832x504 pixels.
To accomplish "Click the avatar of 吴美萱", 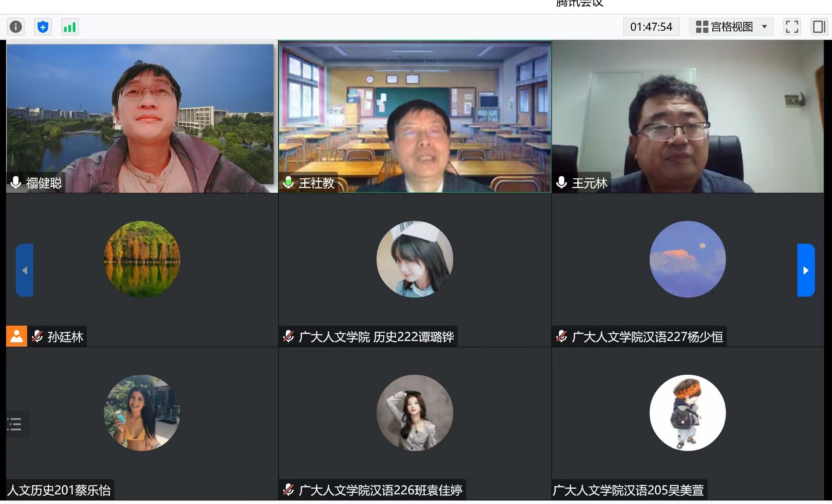I will [x=687, y=413].
